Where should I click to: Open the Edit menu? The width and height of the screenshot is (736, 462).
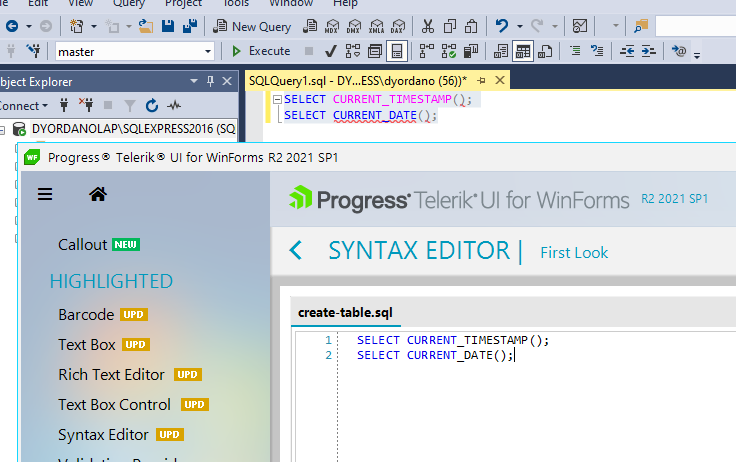tap(38, 3)
